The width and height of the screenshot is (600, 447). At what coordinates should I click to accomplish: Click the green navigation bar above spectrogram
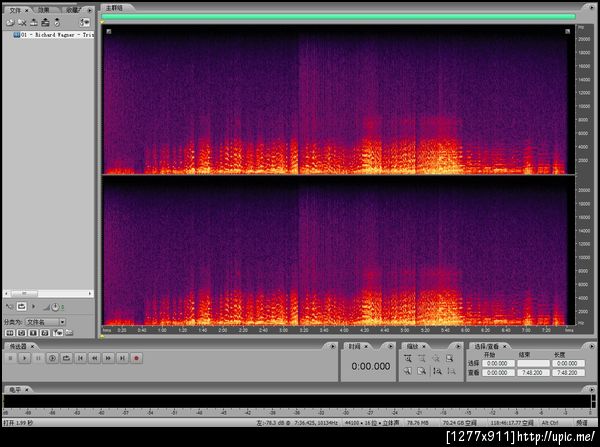(x=338, y=16)
